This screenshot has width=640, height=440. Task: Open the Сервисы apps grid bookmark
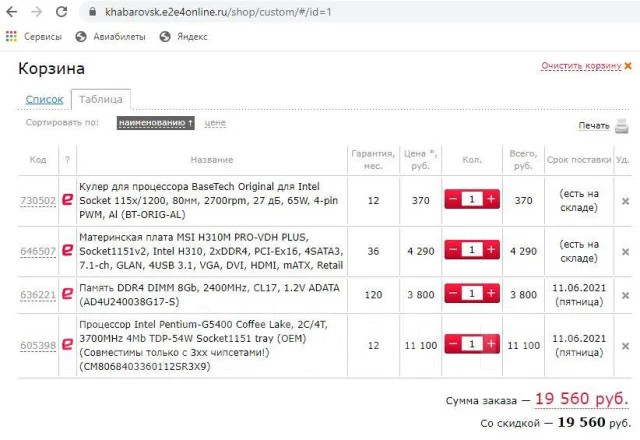point(33,37)
